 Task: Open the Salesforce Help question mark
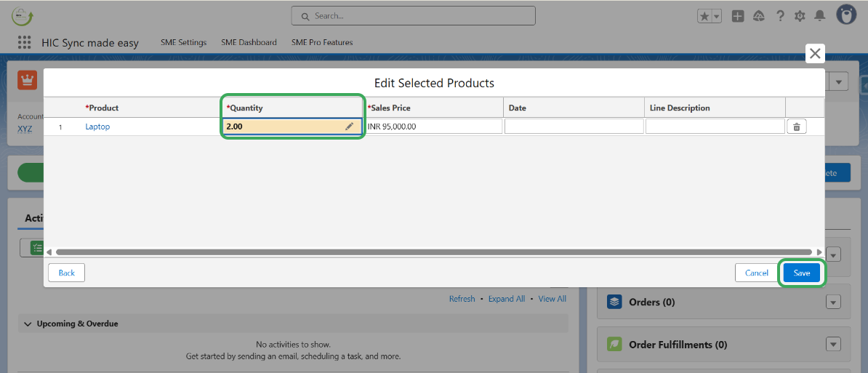[x=780, y=16]
